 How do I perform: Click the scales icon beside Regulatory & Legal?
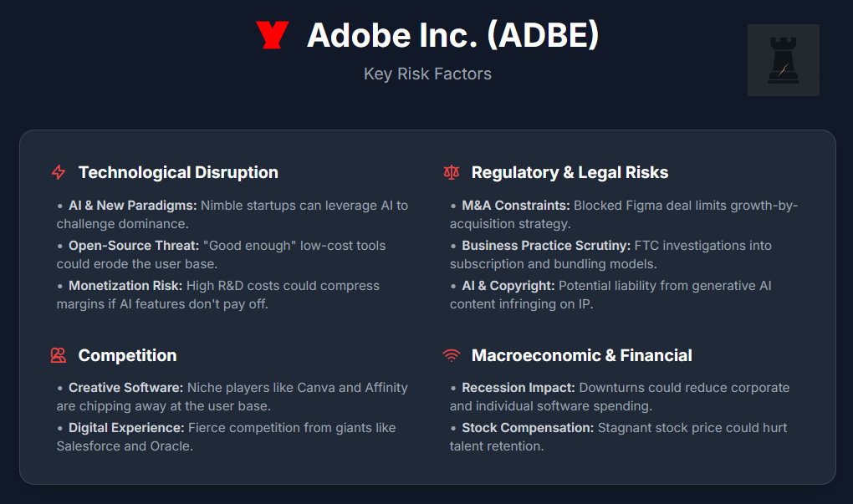452,173
